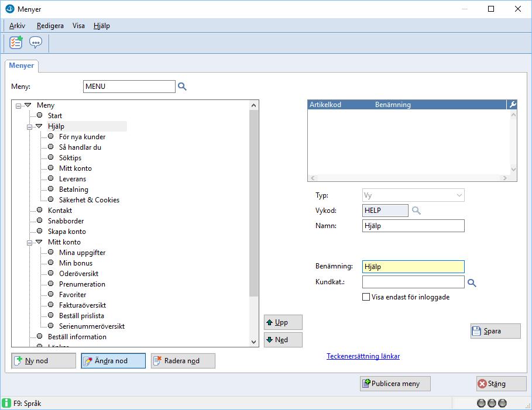This screenshot has width=532, height=410.
Task: Select Serienummeröversikt tree item
Action: (92, 326)
